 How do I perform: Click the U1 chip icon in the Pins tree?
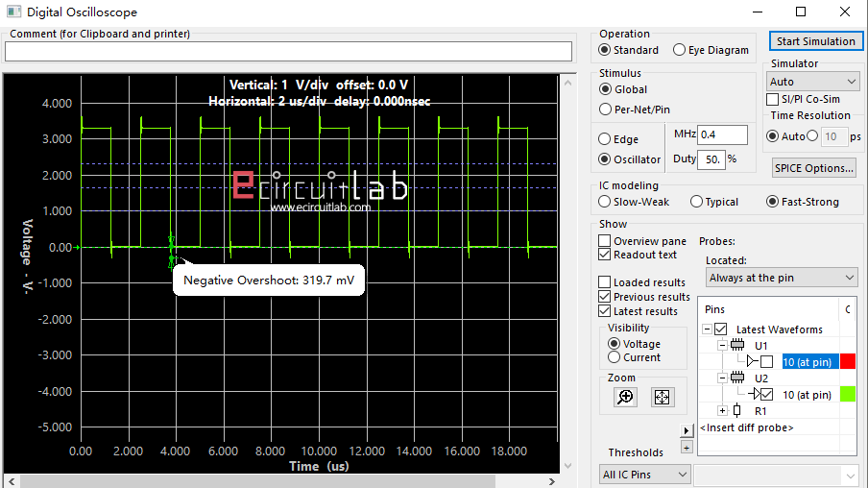[737, 345]
